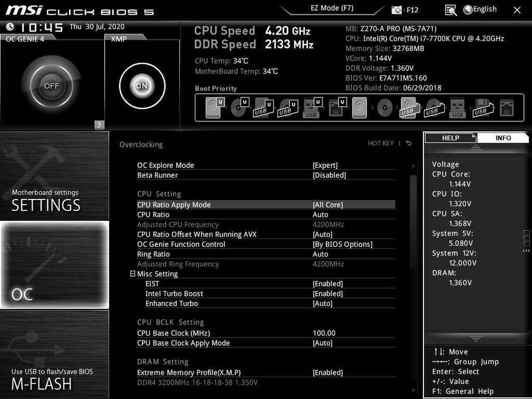Switch to the INFO tab
This screenshot has width=532, height=399.
pyautogui.click(x=503, y=138)
